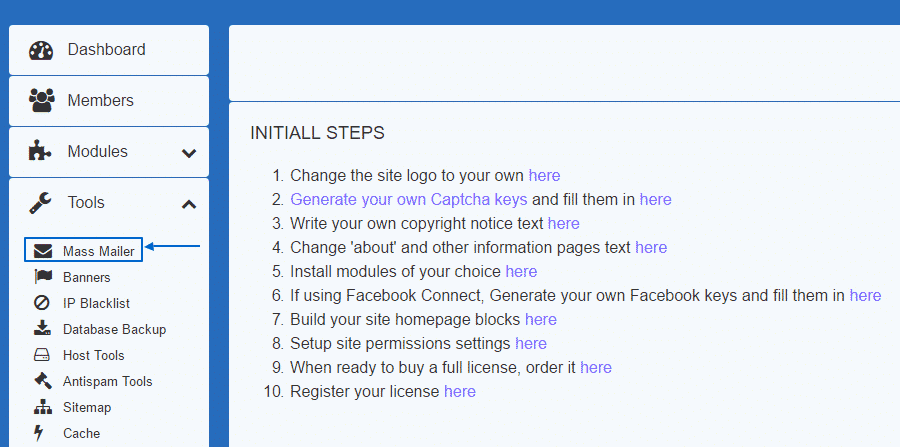The width and height of the screenshot is (900, 447).
Task: Expand the Modules menu chevron
Action: pos(189,153)
